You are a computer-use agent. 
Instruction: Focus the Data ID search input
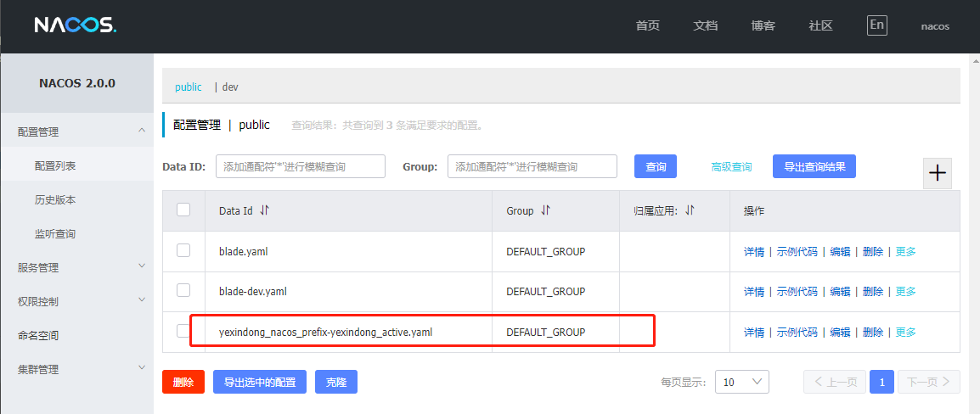click(x=301, y=167)
